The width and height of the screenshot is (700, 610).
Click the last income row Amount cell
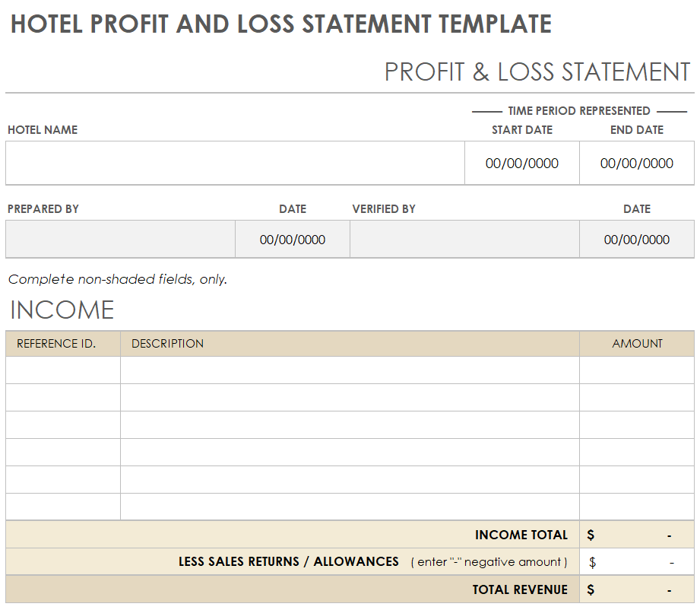[x=637, y=507]
